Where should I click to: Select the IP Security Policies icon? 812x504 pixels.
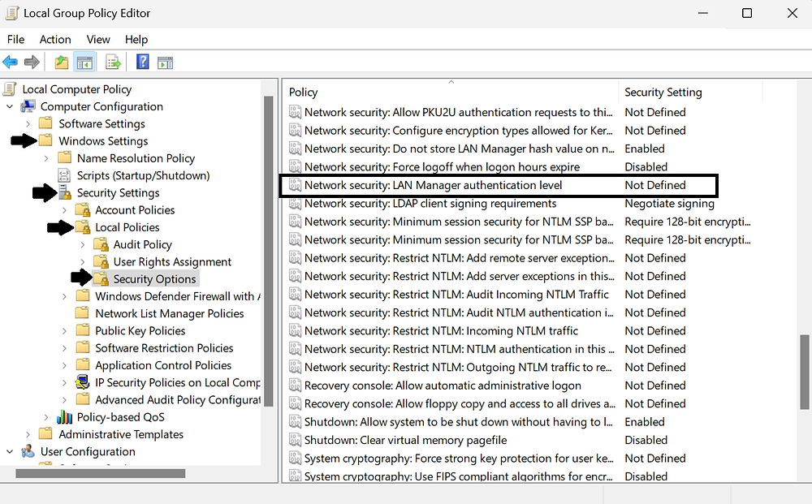click(82, 382)
